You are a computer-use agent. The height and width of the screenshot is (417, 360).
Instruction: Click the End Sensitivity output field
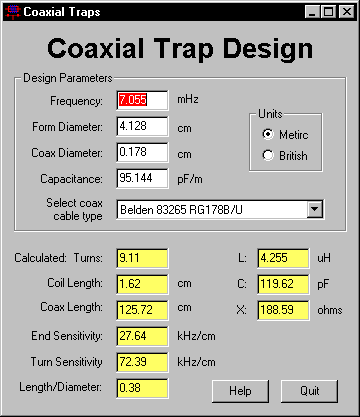tap(143, 336)
